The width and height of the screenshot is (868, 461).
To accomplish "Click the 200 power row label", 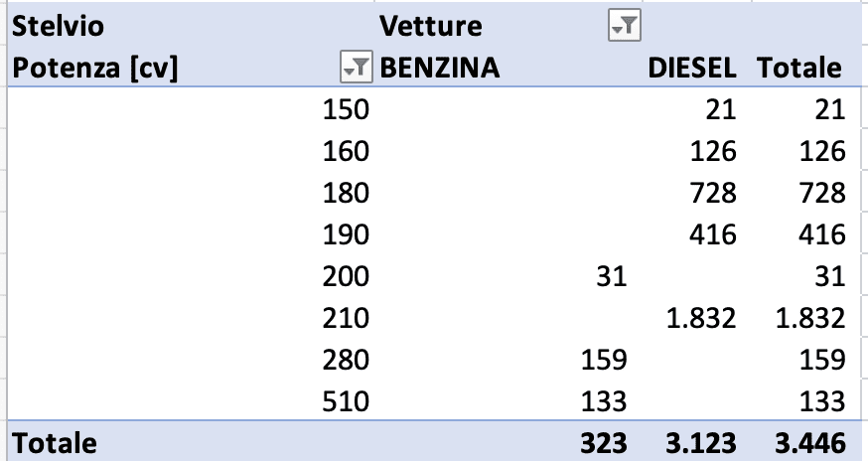I will 347,276.
